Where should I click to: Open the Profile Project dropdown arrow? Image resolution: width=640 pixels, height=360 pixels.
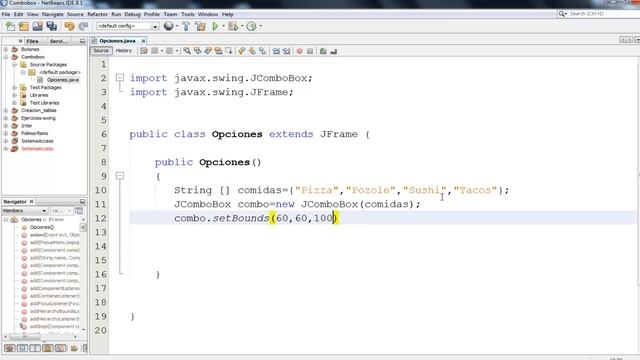coord(260,27)
